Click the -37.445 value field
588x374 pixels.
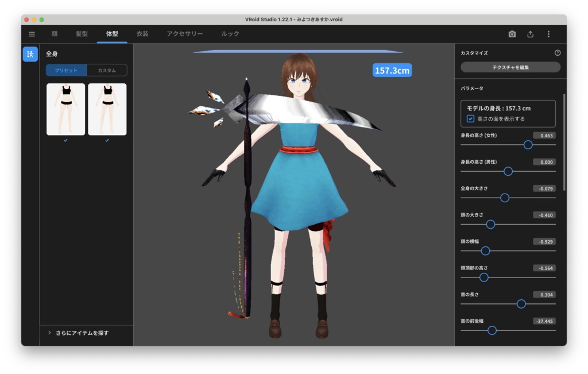pos(544,321)
